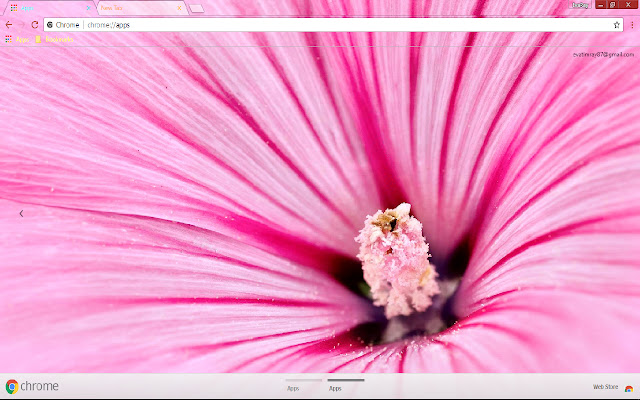Switch to the Apps tab
This screenshot has width=640, height=400.
[x=49, y=8]
